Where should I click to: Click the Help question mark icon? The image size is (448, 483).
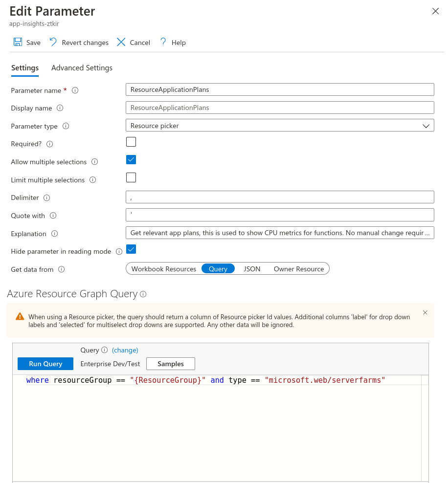pos(163,42)
